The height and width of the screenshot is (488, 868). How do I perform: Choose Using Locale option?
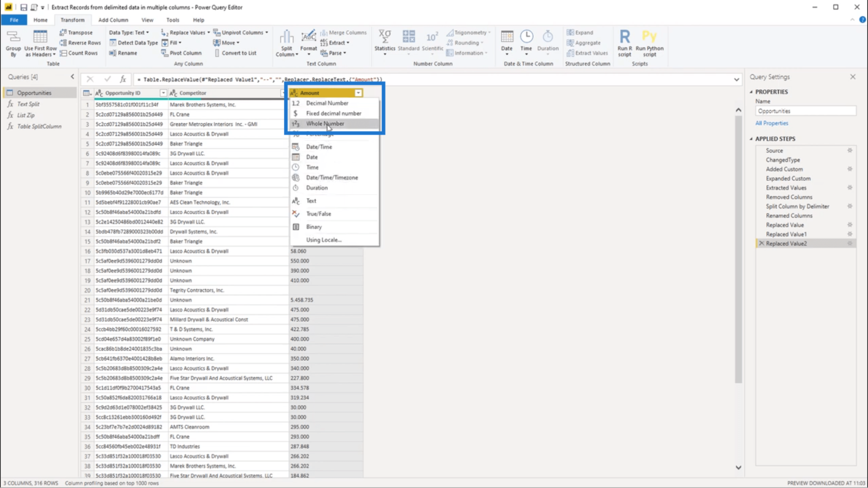334,240
